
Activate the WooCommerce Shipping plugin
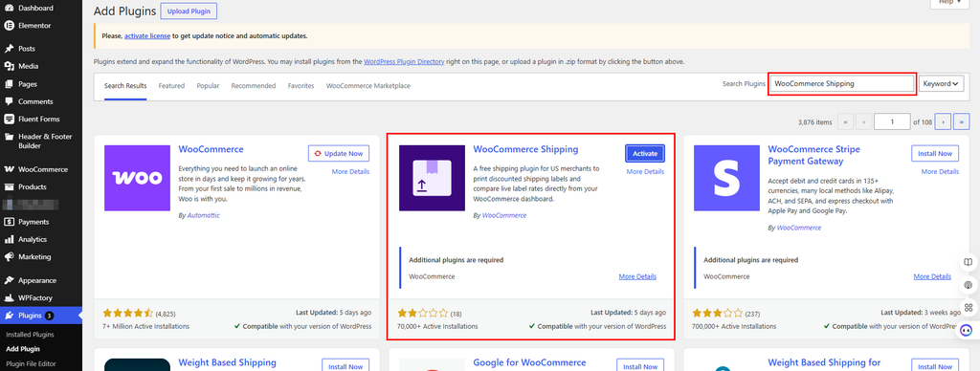645,153
